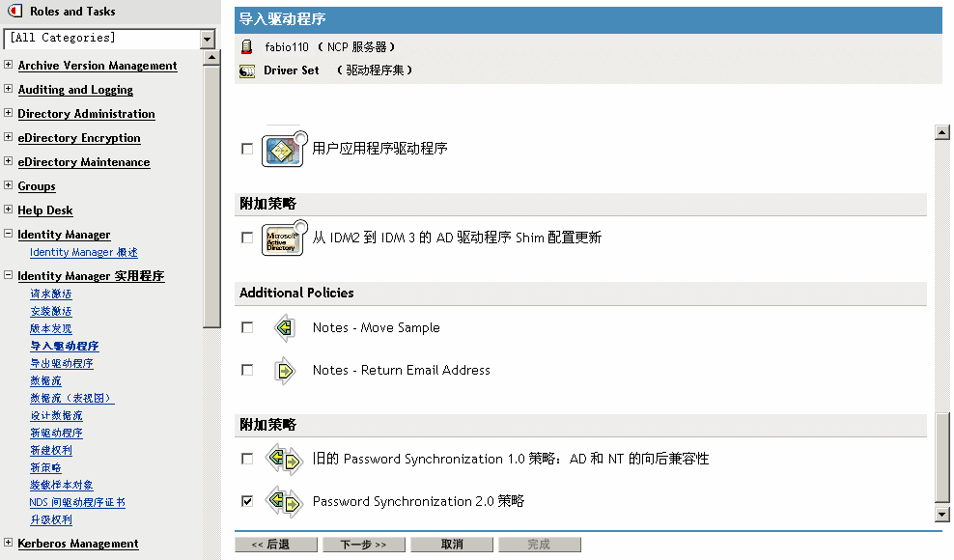This screenshot has width=954, height=560.
Task: Click the Microsoft Active Directory driver icon
Action: (x=283, y=238)
